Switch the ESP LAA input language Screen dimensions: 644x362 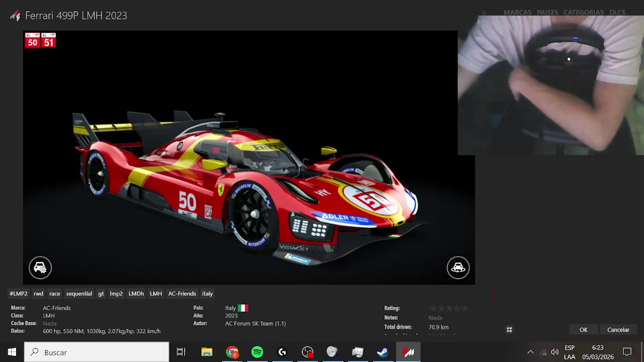(x=570, y=352)
